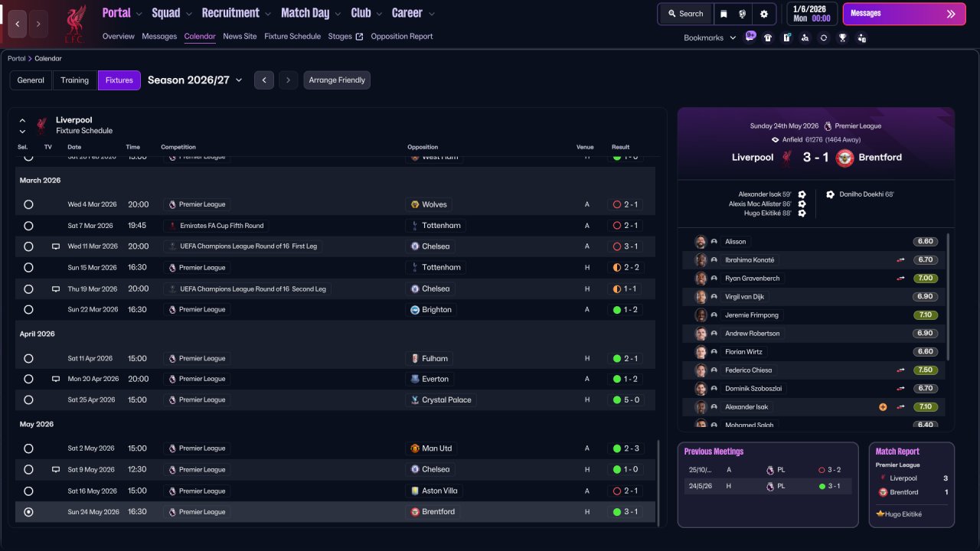Click the purple Messages continue button
The width and height of the screenshot is (980, 551).
point(904,14)
